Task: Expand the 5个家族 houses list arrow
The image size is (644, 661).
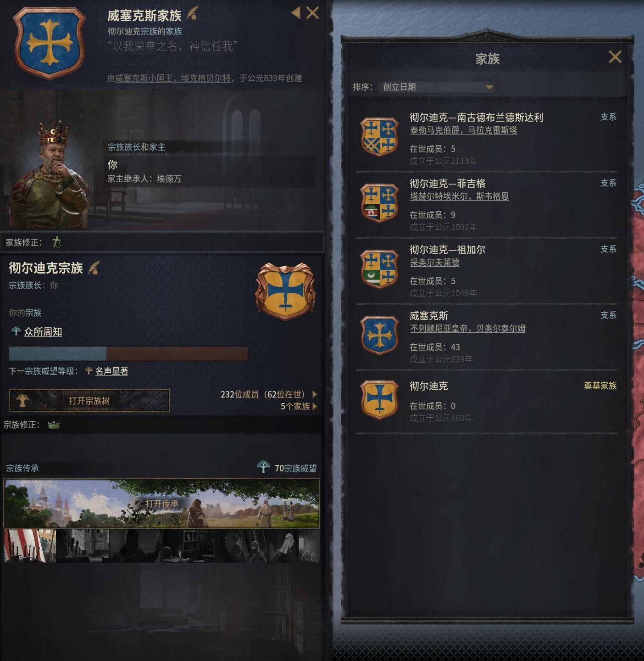Action: click(x=315, y=406)
